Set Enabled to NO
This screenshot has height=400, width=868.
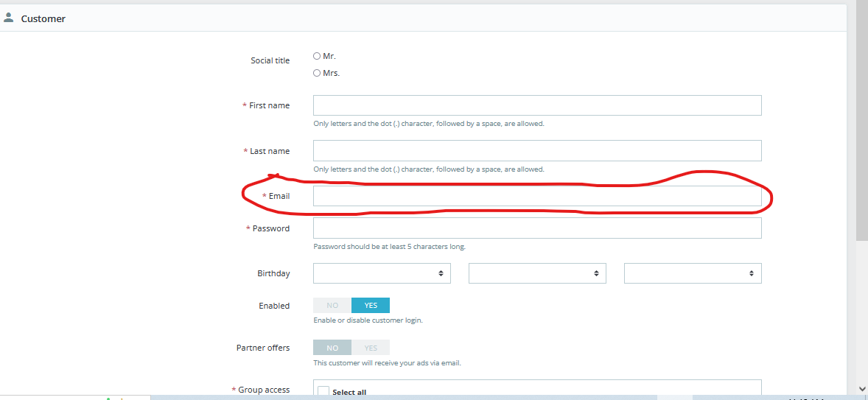[332, 306]
